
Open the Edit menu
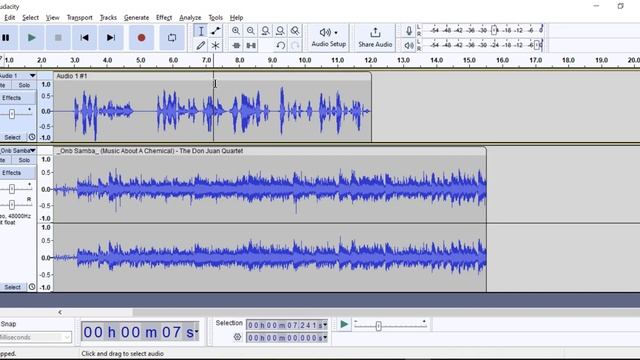[9, 18]
